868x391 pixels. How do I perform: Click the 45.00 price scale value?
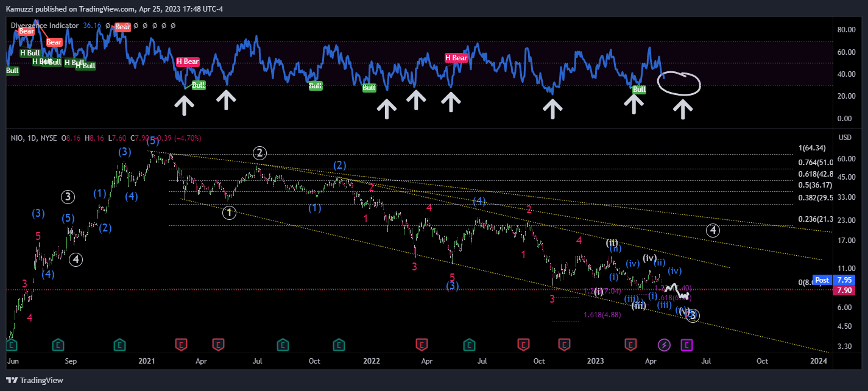point(847,177)
